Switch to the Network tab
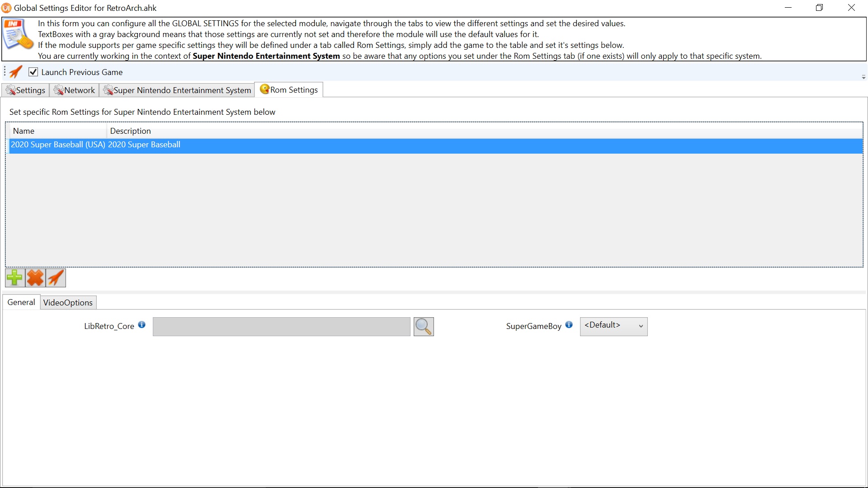868x488 pixels. 74,90
